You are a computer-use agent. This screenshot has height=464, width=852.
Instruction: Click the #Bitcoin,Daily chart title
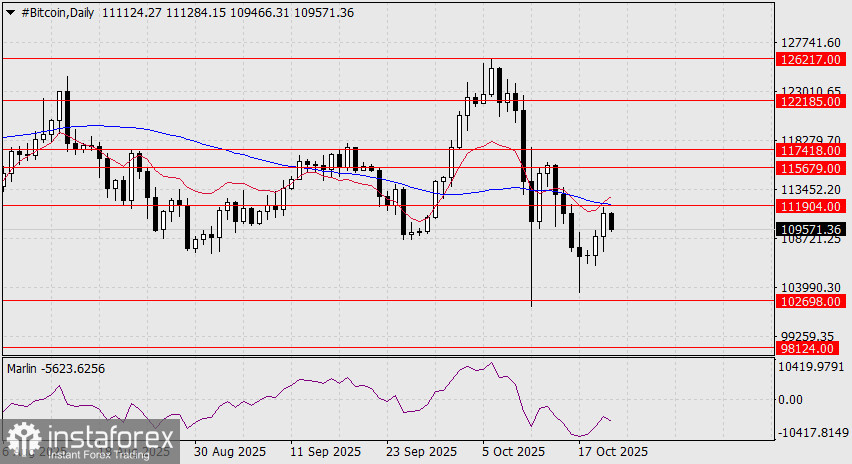pyautogui.click(x=57, y=12)
